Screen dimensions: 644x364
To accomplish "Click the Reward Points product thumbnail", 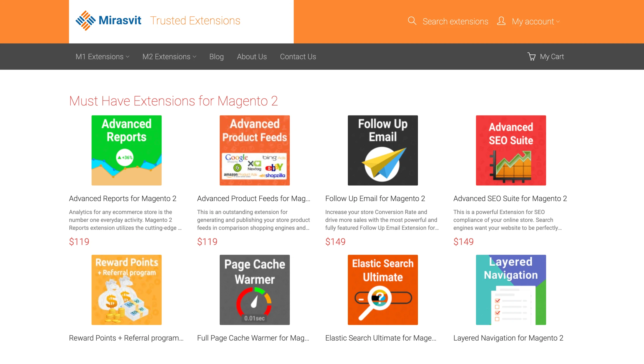I will coord(126,290).
